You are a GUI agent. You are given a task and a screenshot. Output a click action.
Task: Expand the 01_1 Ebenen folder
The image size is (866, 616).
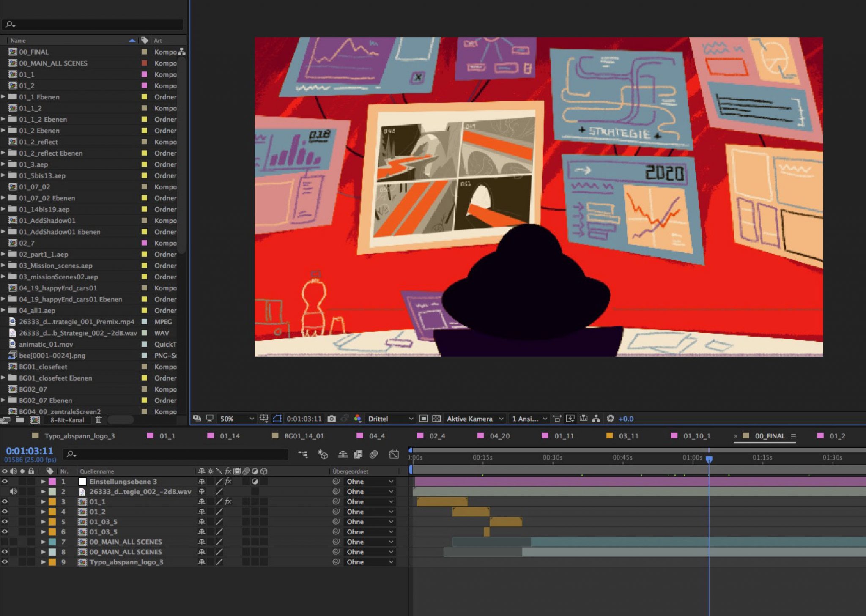pos(4,97)
